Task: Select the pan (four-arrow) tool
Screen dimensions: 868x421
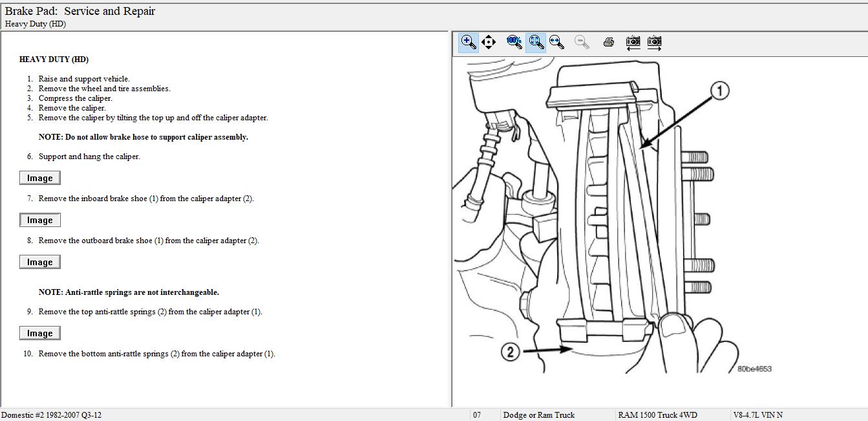Action: point(489,43)
